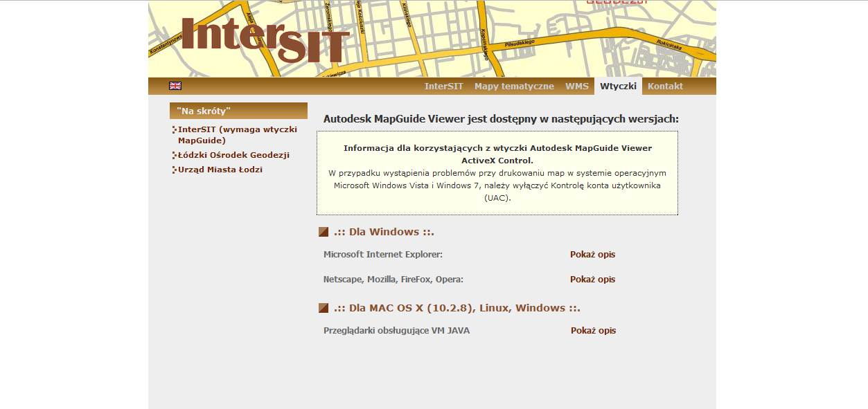Viewport: 868px width, 409px height.
Task: Click the Autodesk MapGuide Viewer versions heading
Action: click(501, 119)
